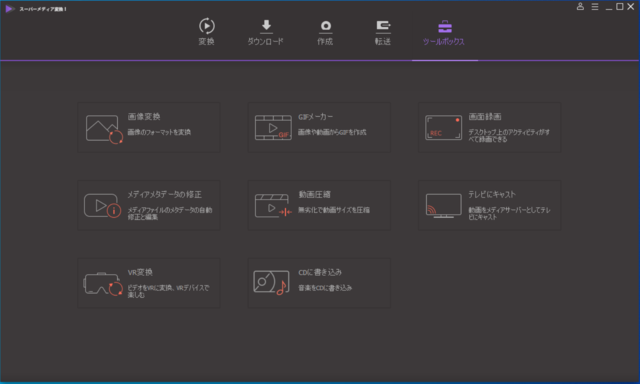
Task: Open メディアメタデータの修正 title
Action: [164, 195]
